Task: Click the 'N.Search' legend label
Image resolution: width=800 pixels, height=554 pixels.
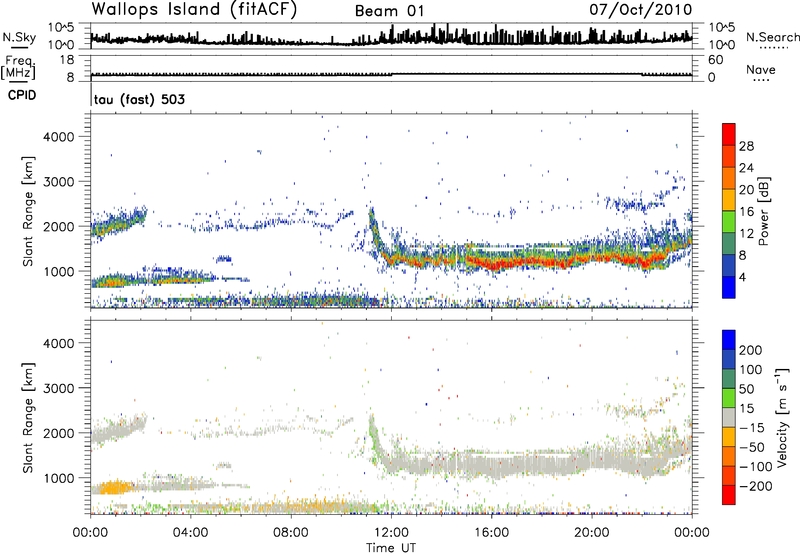Action: coord(773,37)
